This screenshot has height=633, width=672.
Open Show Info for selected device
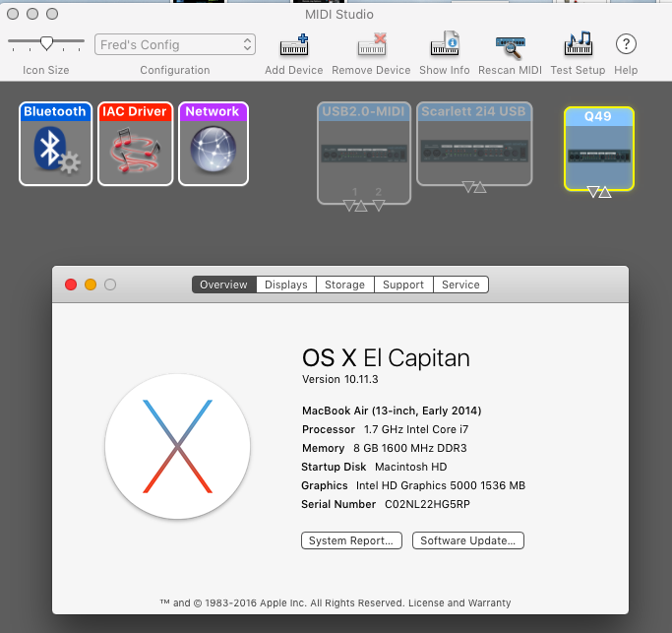pos(445,44)
